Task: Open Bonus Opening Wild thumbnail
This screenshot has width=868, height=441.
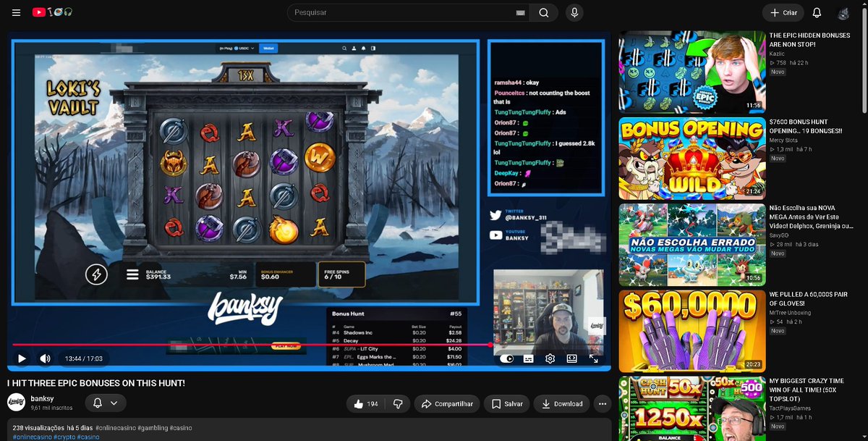Action: click(692, 158)
